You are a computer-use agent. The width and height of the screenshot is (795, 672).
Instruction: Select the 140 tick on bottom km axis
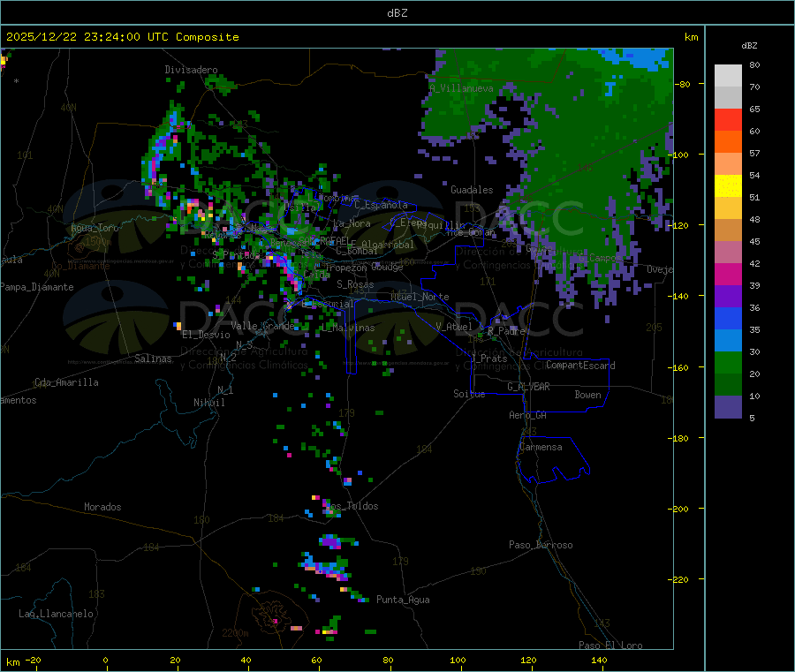click(599, 660)
